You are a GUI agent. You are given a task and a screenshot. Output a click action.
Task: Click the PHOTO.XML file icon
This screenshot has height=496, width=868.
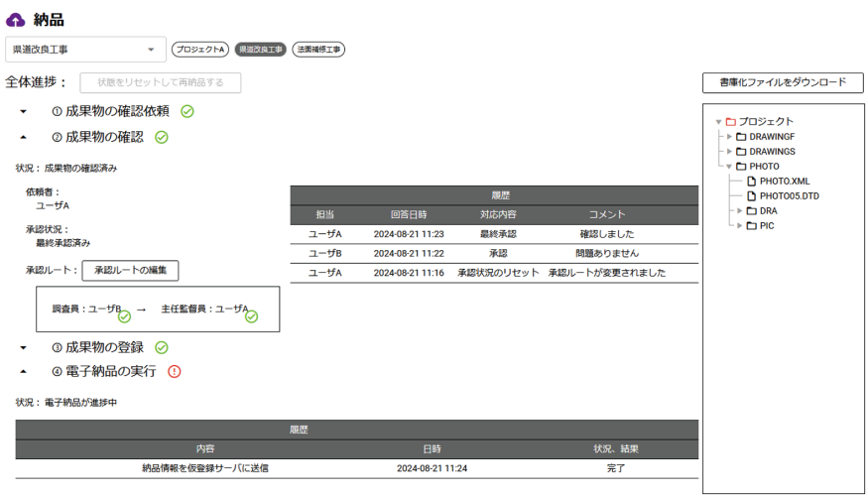[751, 182]
